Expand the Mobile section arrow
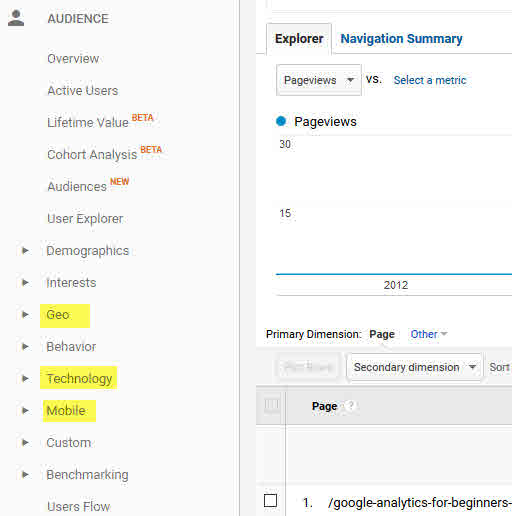Screen dimensions: 512x516 (x=25, y=410)
